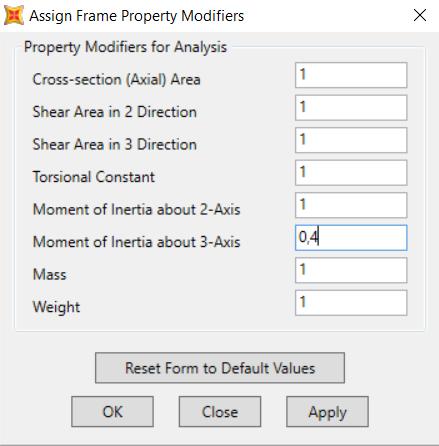This screenshot has height=446, width=439.
Task: Confirm modifiers with the OK button
Action: pos(112,412)
